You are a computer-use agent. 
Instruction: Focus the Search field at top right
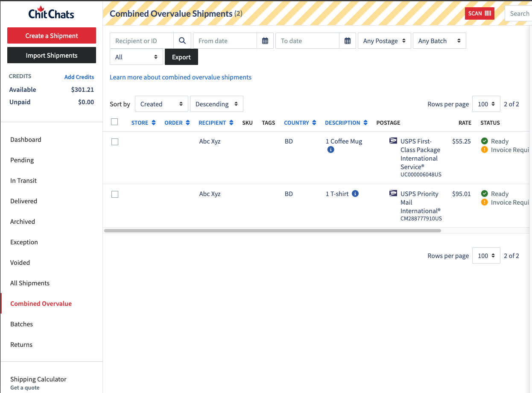518,13
